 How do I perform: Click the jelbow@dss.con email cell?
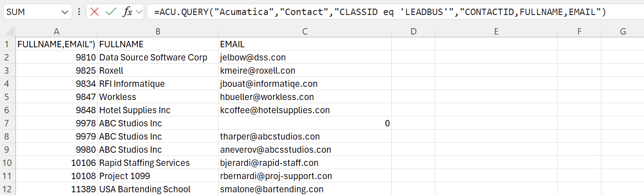[305, 58]
